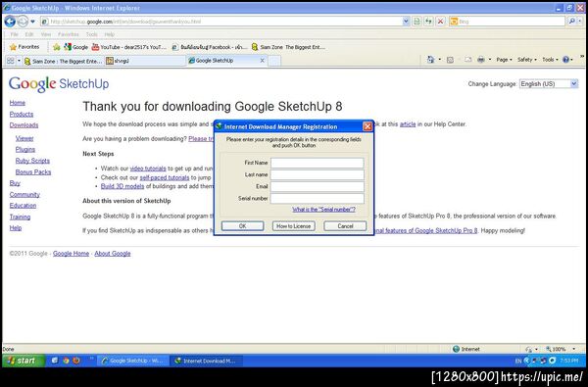This screenshot has width=588, height=387.
Task: Open the Ruby Scripts sidebar link
Action: point(32,161)
